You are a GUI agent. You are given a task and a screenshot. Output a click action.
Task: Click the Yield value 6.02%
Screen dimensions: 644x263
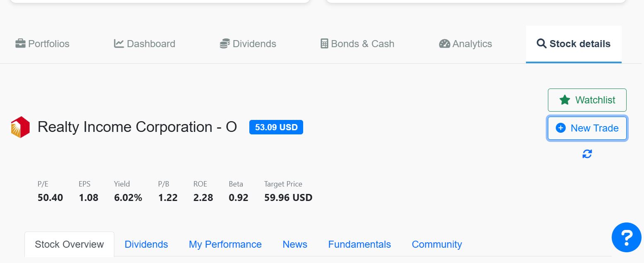tap(128, 198)
